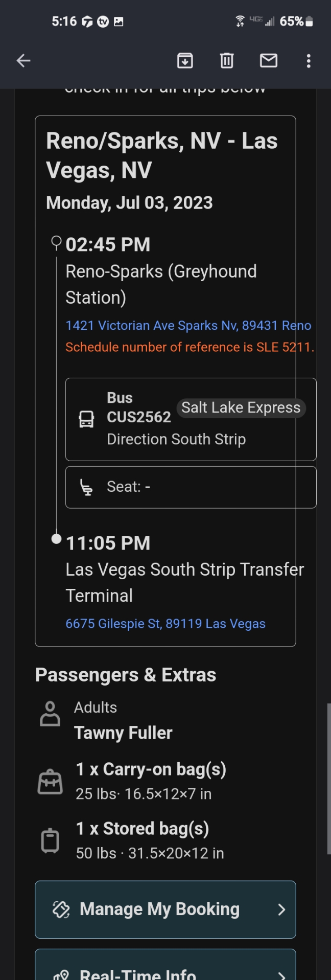The width and height of the screenshot is (331, 980).
Task: Tap the bus icon
Action: click(x=86, y=419)
